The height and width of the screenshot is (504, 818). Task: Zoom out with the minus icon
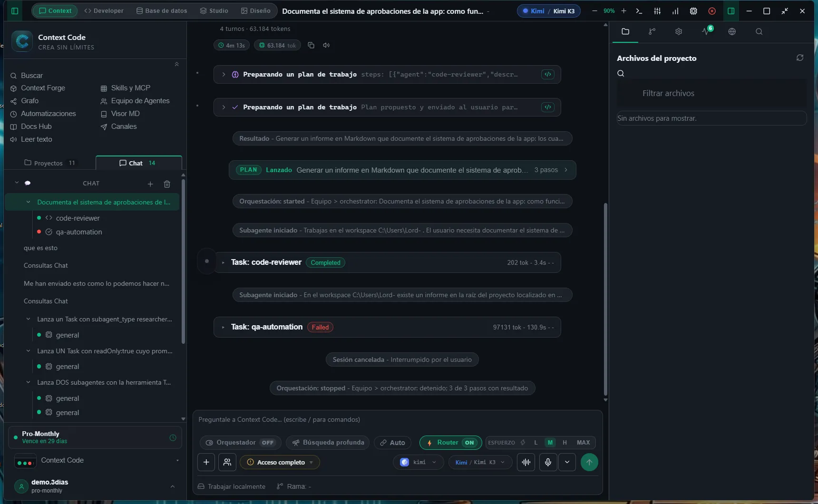(x=594, y=11)
